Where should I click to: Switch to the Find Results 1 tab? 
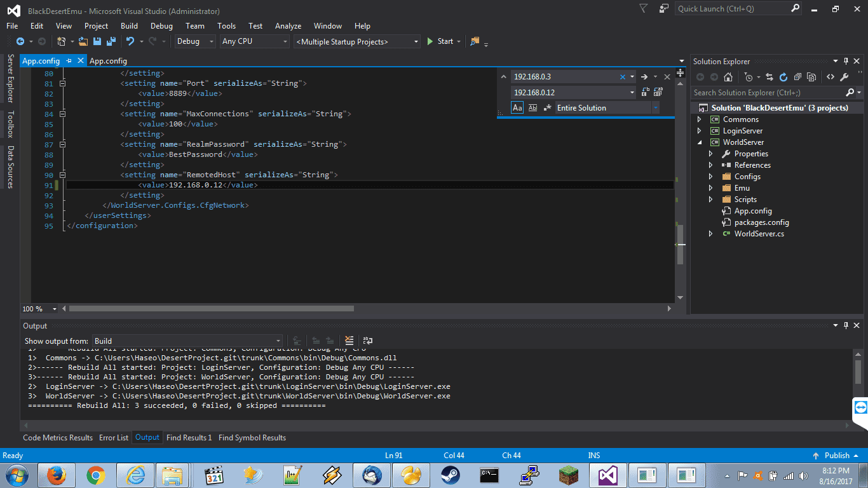pos(189,438)
